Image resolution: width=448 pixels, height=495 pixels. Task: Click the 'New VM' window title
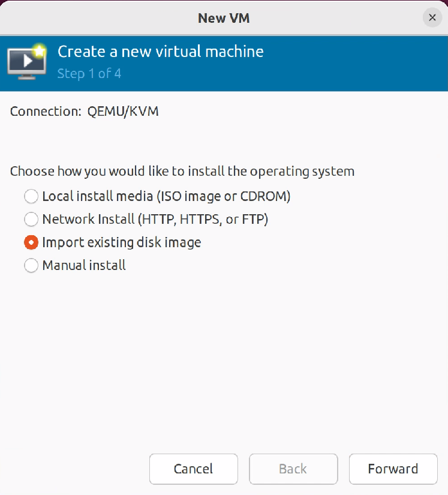coord(224,18)
